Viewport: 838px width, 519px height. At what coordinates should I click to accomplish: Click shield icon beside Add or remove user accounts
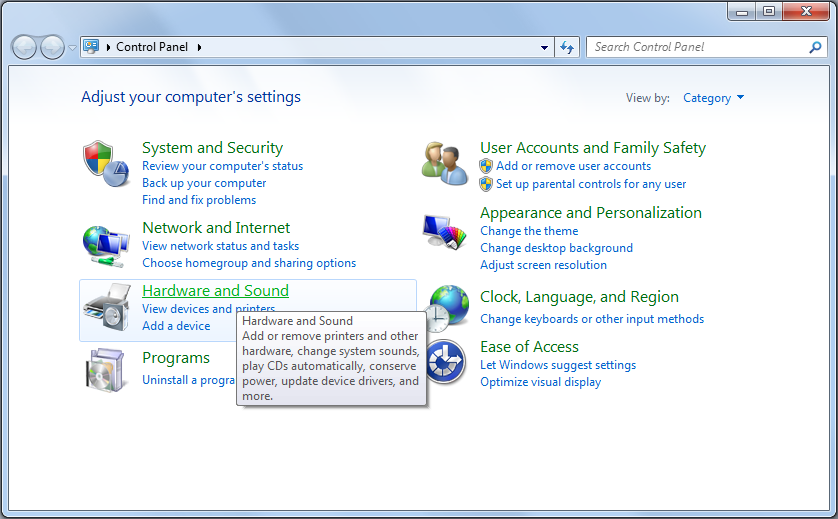(486, 166)
